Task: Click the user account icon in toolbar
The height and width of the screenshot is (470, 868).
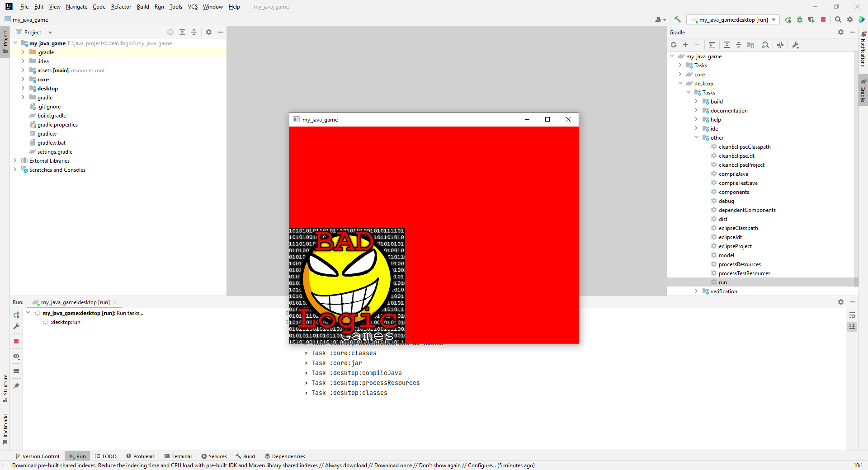Action: point(660,19)
